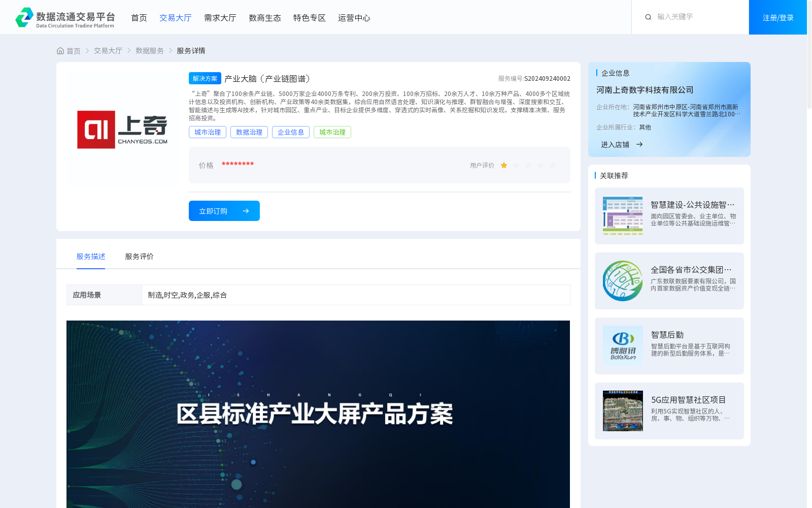
Task: Click the 制造,时空,政务,企服,综合 value
Action: point(187,295)
